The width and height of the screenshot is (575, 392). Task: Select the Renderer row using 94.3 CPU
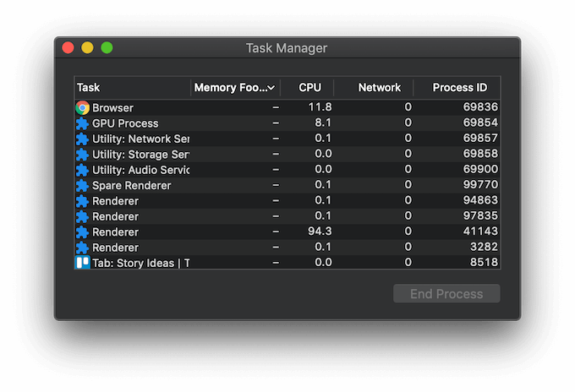pos(287,231)
